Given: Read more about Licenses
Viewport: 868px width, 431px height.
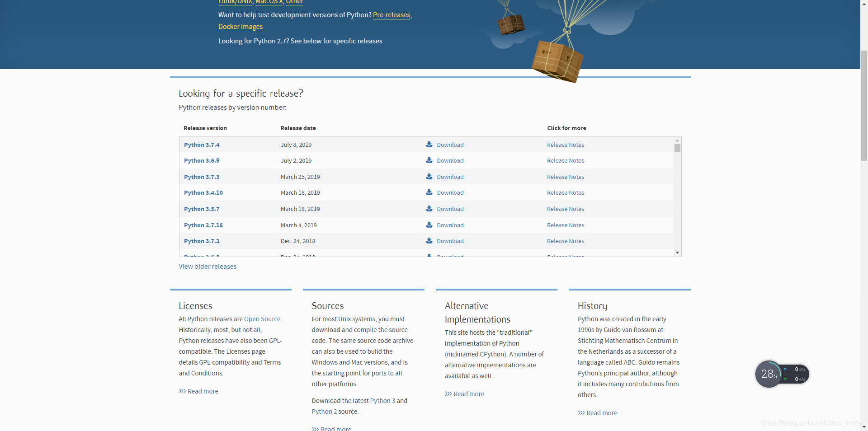Looking at the screenshot, I should tap(198, 391).
